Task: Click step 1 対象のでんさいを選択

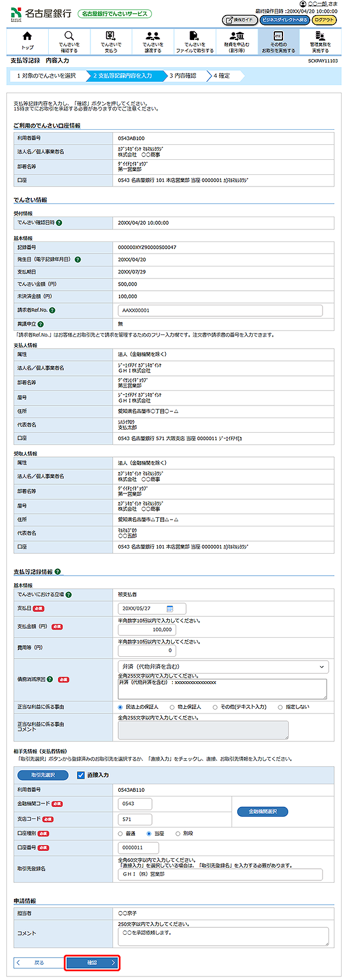Action: [46, 76]
